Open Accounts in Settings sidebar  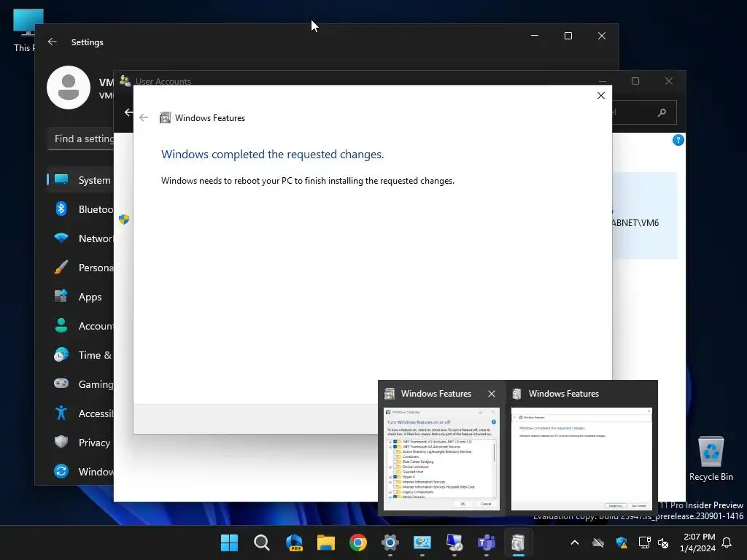point(81,326)
